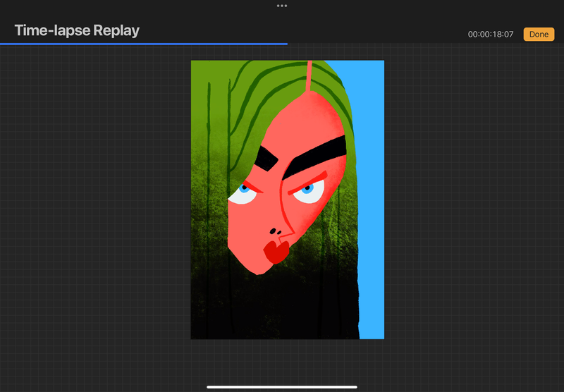Click the artwork canvas preview

(x=288, y=200)
